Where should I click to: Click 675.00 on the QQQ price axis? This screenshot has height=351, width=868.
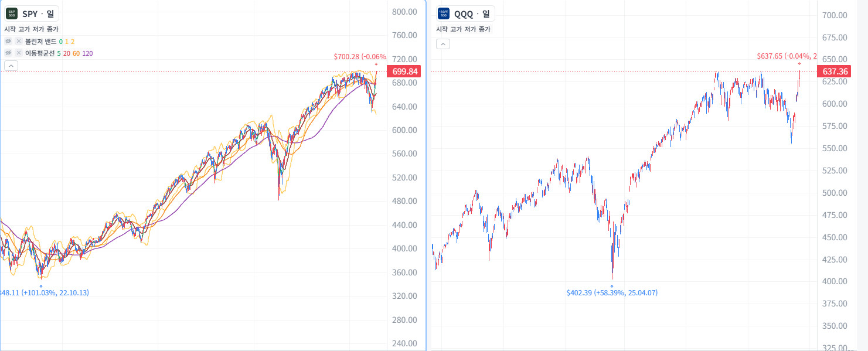coord(835,37)
